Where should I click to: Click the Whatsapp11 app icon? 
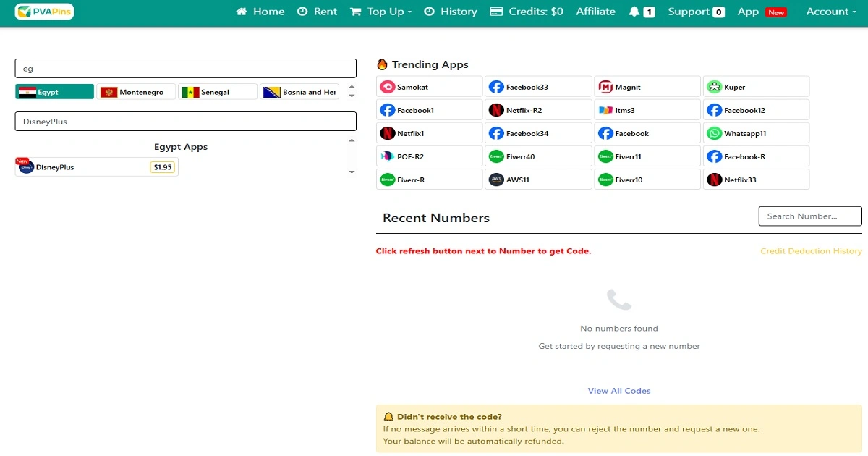click(x=715, y=133)
